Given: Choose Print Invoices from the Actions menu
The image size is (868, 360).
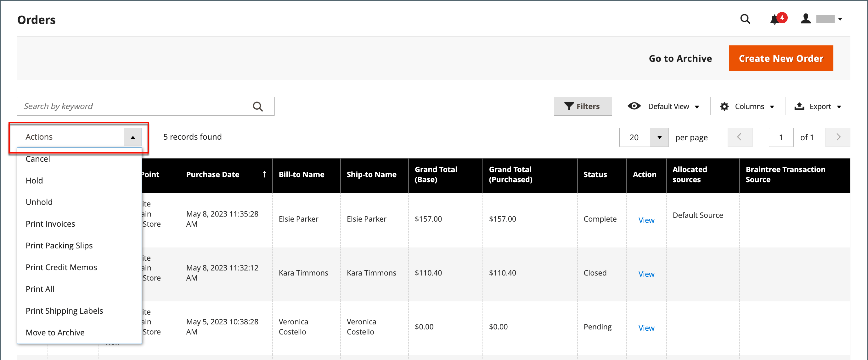Looking at the screenshot, I should coord(50,224).
